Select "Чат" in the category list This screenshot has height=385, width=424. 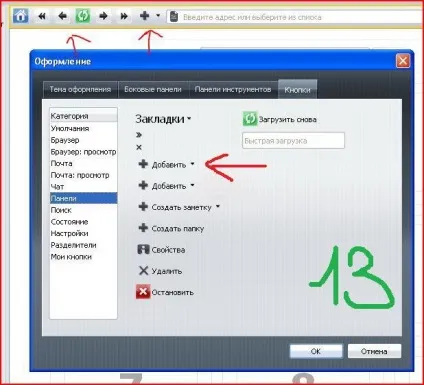(x=83, y=187)
